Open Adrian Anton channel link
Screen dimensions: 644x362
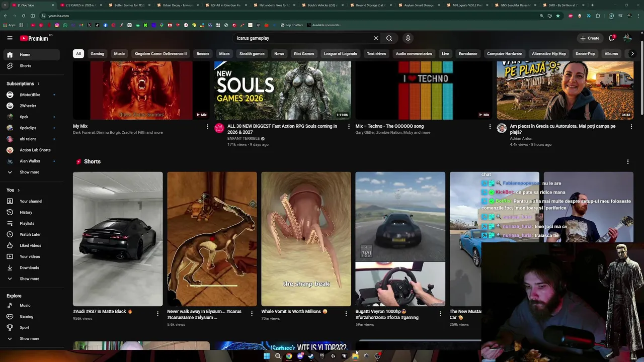coord(521,139)
